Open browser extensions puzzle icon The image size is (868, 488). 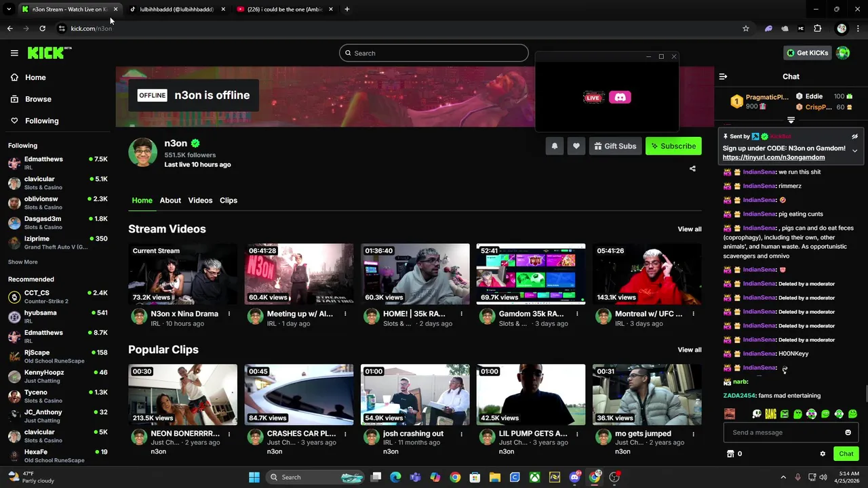pos(817,28)
